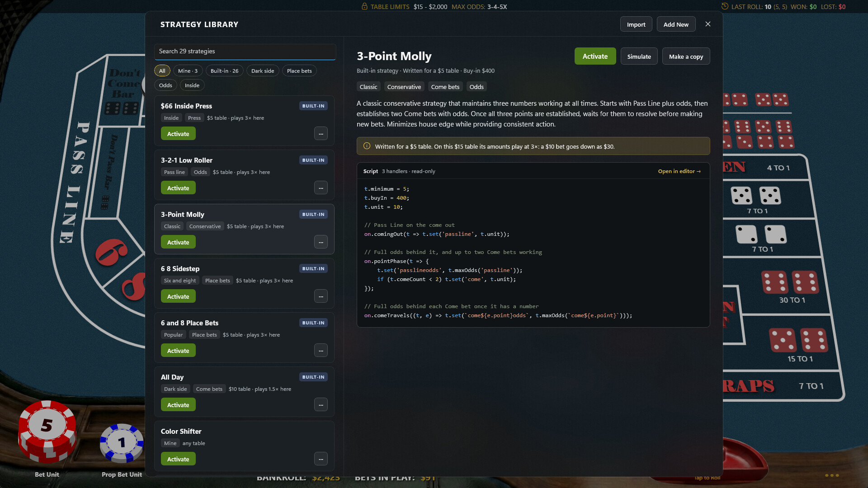868x488 pixels.
Task: Filter strategies by Built-in · 26
Action: pyautogui.click(x=224, y=71)
